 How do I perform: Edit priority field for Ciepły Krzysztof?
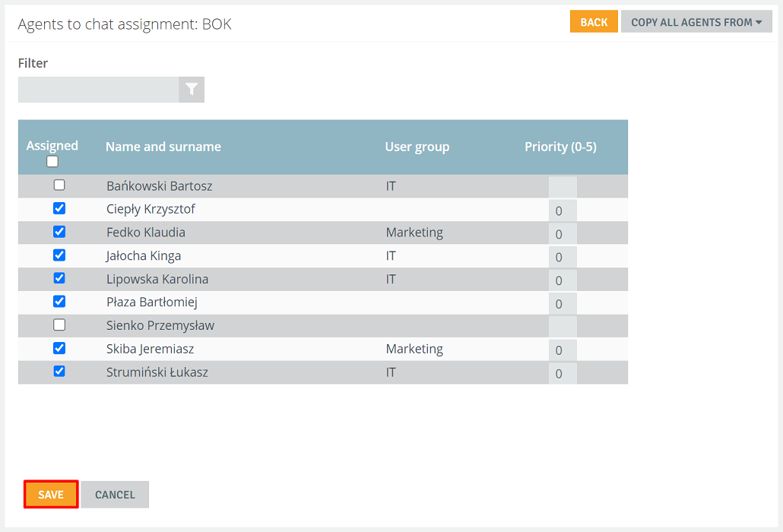click(x=563, y=211)
